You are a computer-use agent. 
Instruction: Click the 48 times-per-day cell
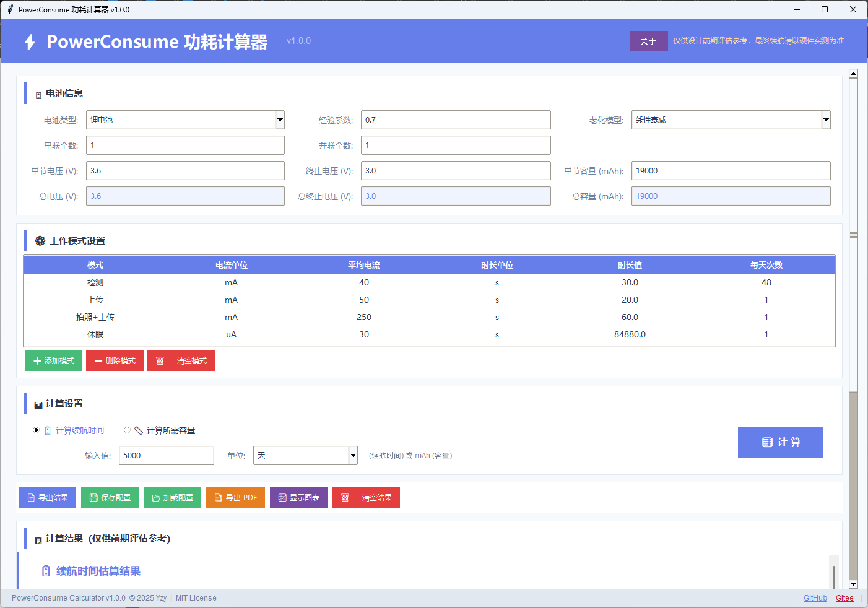pyautogui.click(x=766, y=282)
